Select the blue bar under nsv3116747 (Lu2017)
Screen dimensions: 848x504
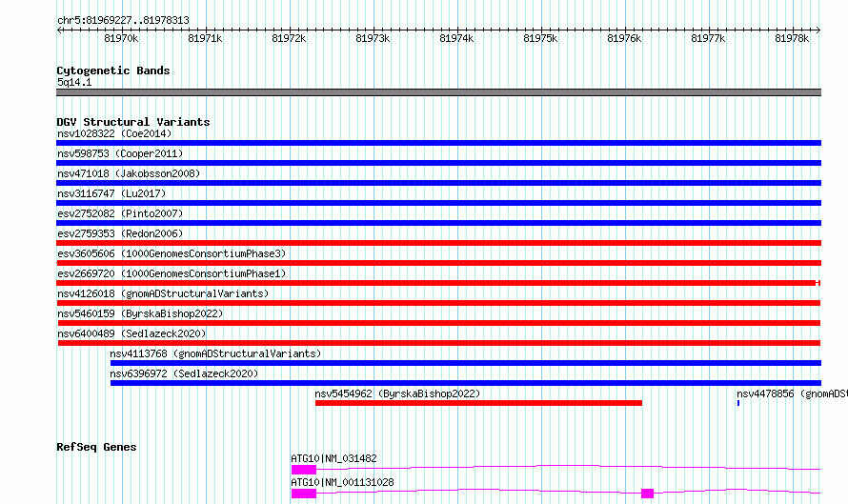point(438,203)
